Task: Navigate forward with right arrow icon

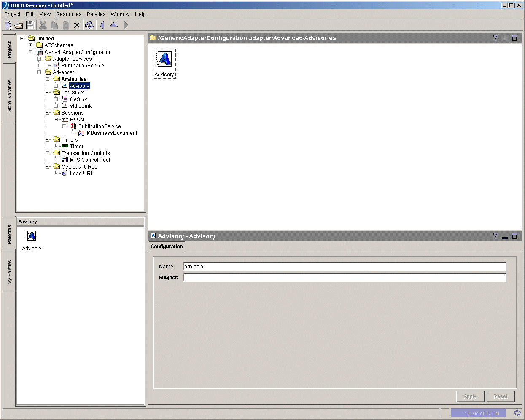Action: pos(126,25)
